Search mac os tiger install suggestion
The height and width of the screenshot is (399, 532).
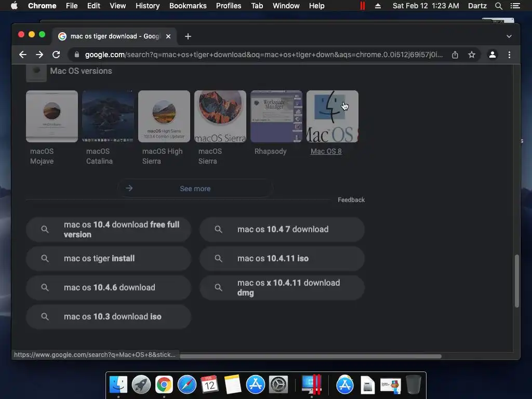(x=109, y=259)
